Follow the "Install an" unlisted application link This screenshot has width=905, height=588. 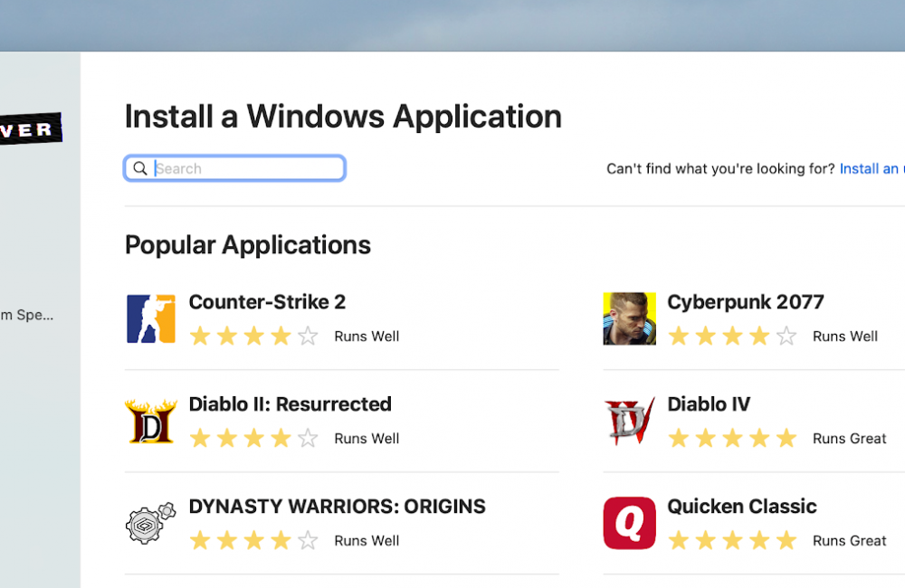(869, 168)
